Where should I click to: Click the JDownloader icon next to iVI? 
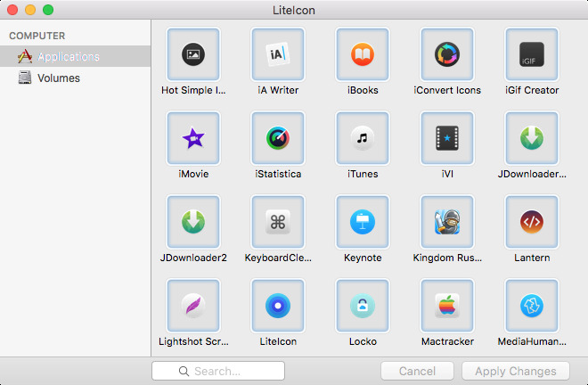[x=532, y=138]
